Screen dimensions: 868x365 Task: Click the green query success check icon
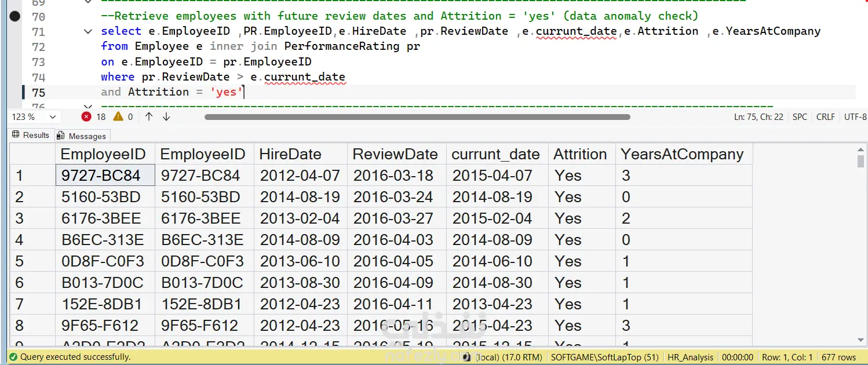click(13, 357)
